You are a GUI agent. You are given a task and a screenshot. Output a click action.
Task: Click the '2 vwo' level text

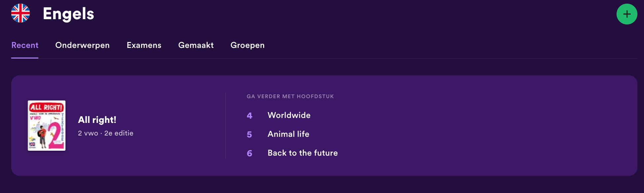pyautogui.click(x=88, y=133)
